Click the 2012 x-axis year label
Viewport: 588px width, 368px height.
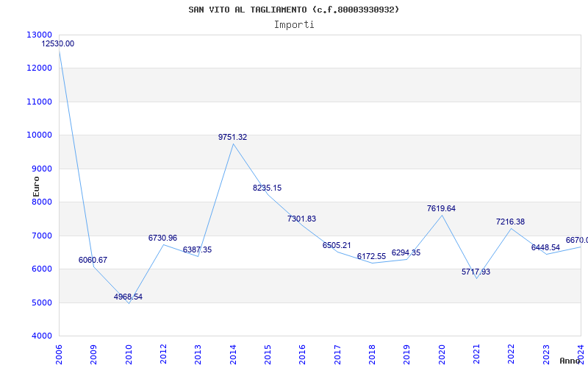click(x=163, y=355)
